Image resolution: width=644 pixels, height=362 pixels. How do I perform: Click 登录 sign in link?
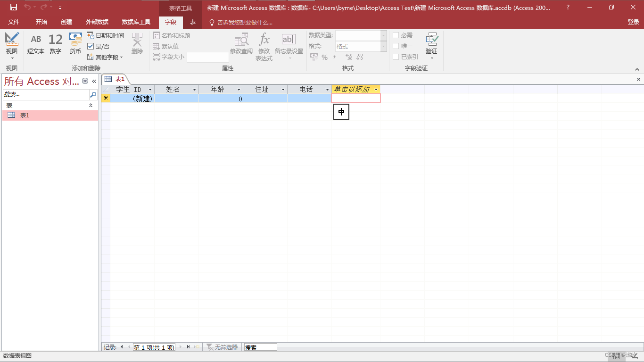click(634, 22)
